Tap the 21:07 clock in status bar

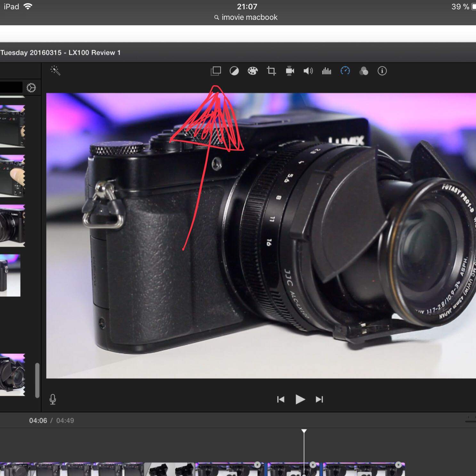click(247, 6)
